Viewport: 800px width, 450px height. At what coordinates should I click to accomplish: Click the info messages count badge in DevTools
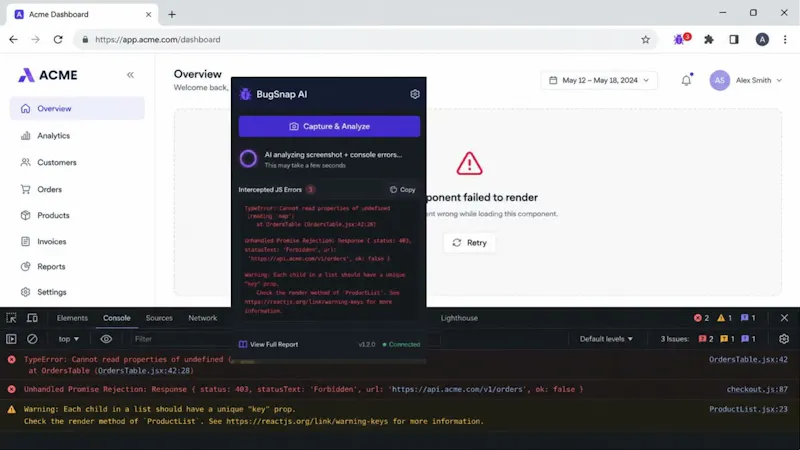[x=748, y=318]
